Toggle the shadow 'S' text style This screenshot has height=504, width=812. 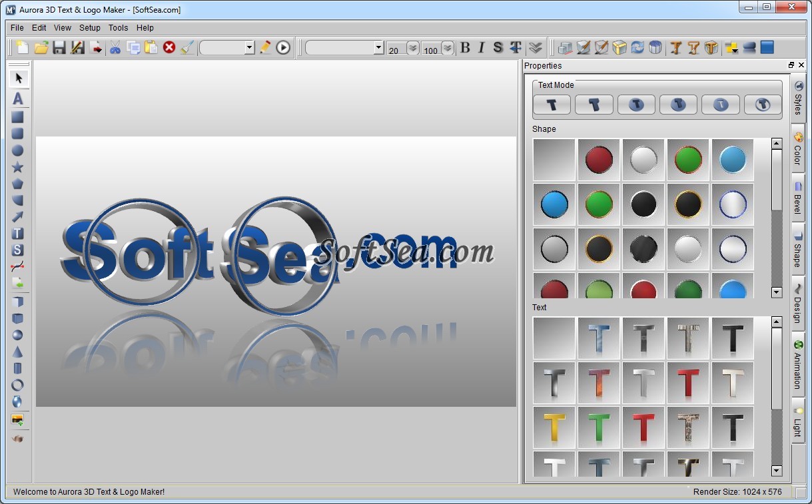click(498, 47)
